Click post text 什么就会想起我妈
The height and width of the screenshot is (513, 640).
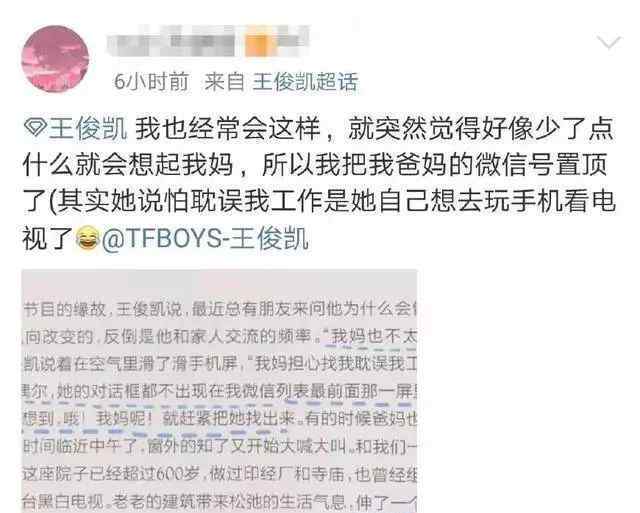coord(128,165)
